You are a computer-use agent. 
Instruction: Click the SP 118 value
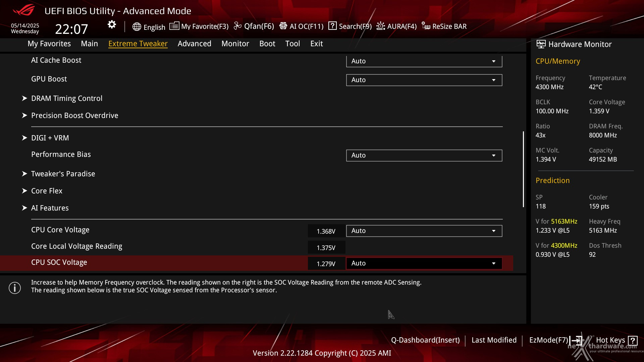click(x=541, y=206)
